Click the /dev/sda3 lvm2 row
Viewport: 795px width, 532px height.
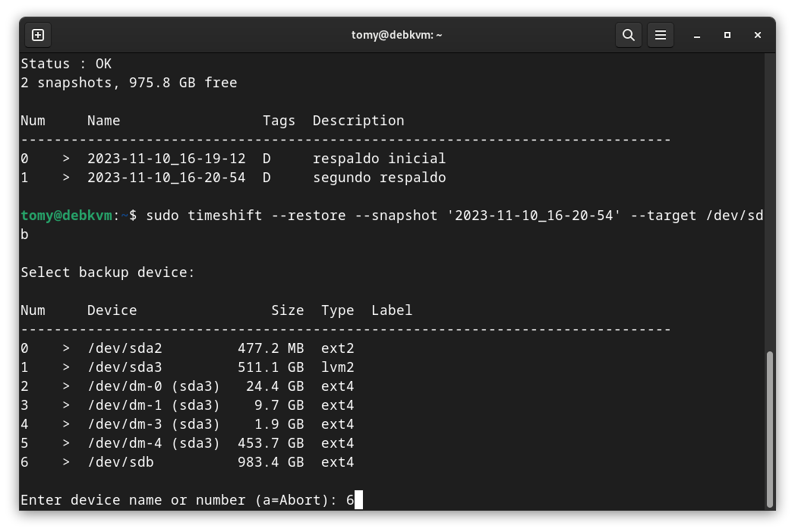click(x=125, y=367)
